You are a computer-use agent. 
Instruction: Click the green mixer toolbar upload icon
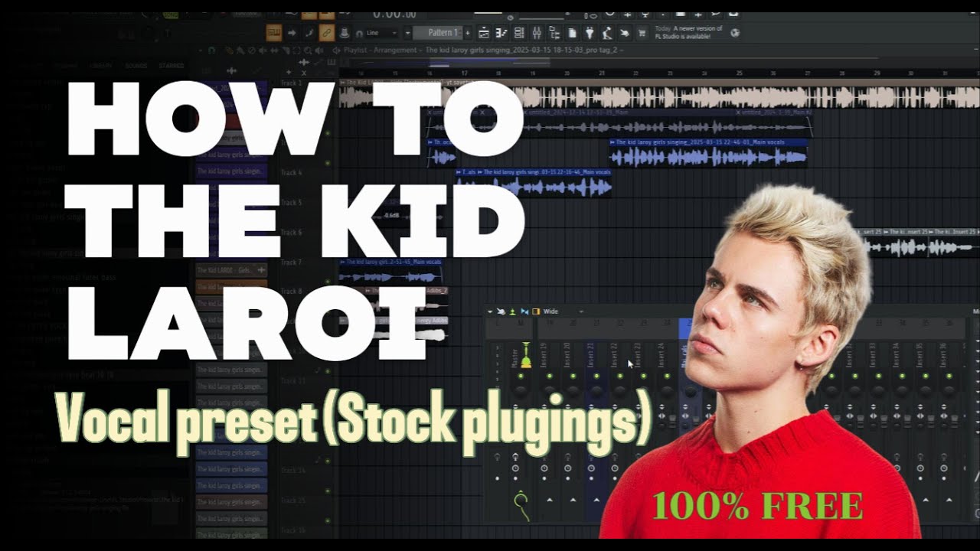512,311
